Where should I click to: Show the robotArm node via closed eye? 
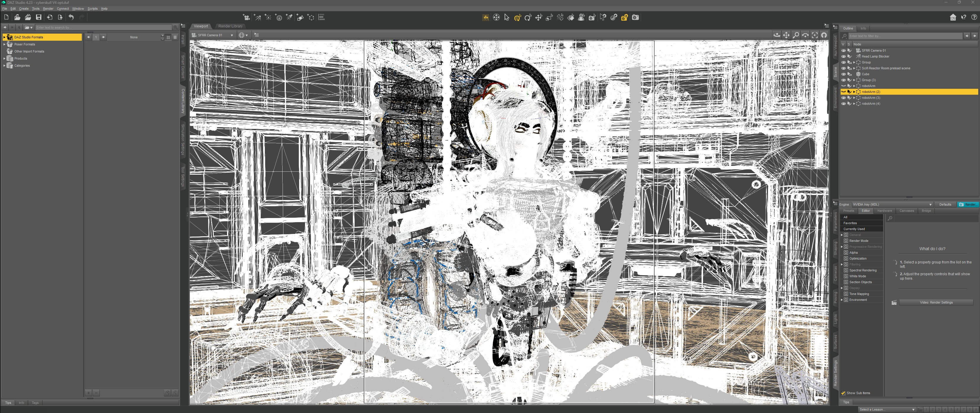843,86
